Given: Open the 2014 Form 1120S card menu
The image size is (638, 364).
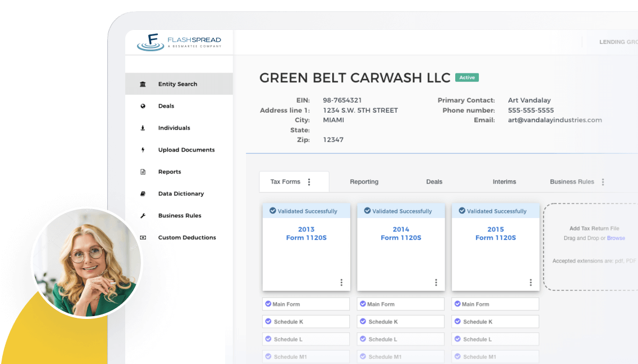Looking at the screenshot, I should pyautogui.click(x=436, y=282).
